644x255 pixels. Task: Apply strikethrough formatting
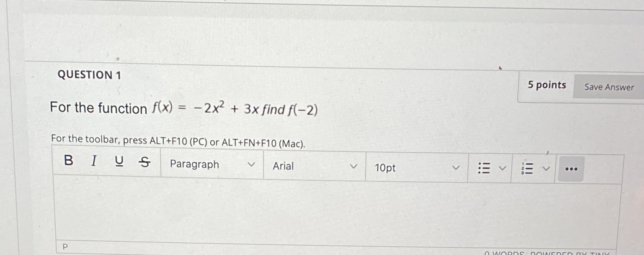click(144, 163)
